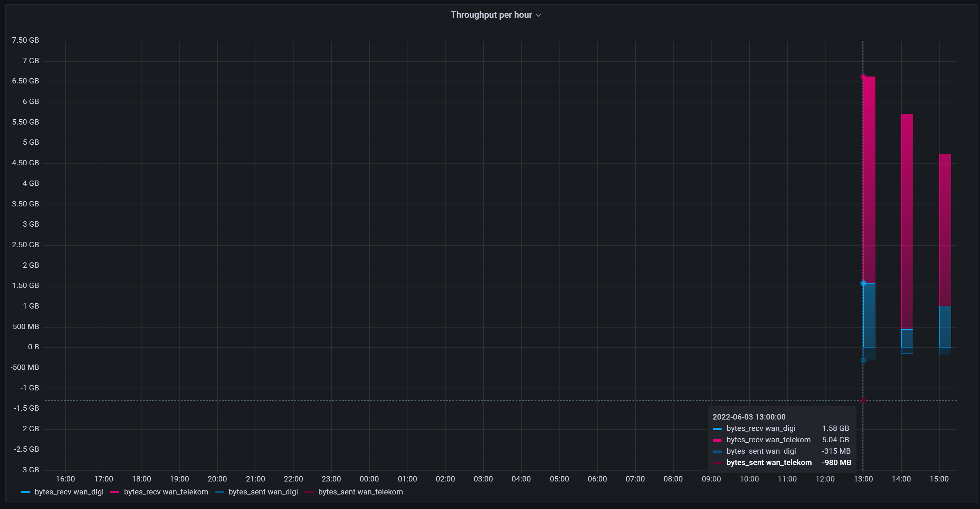The height and width of the screenshot is (509, 980).
Task: Click the tooltip marker beside bytes_sent wan_digi row
Action: coord(717,451)
